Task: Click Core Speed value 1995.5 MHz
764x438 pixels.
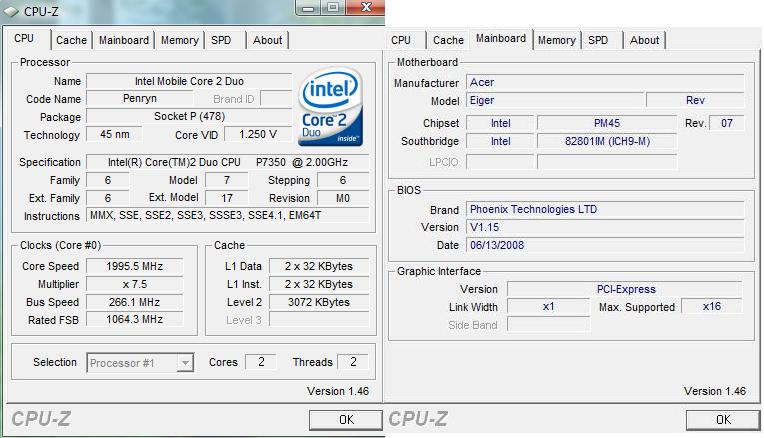Action: click(x=134, y=266)
